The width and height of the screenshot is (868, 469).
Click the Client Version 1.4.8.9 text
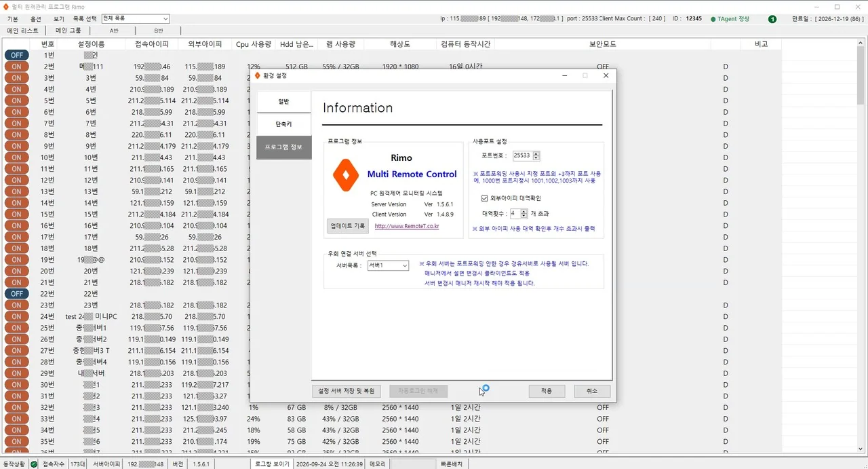[412, 214]
